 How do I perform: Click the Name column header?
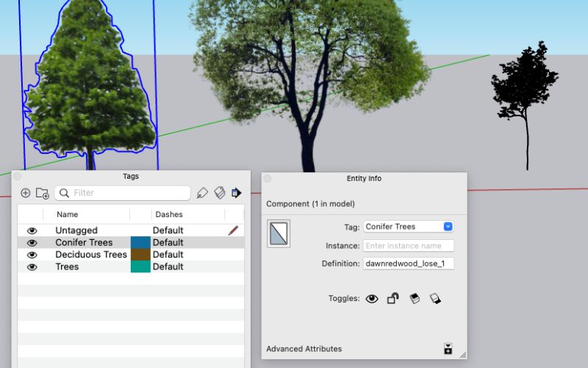pos(68,215)
